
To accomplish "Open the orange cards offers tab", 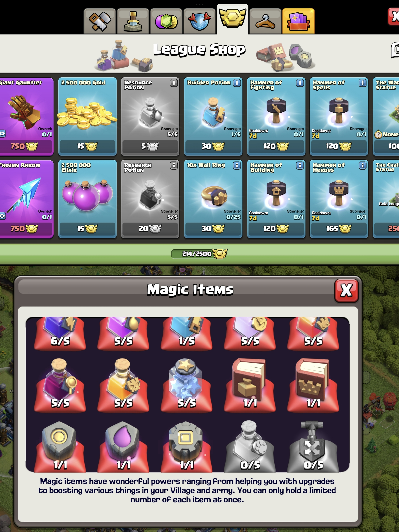I will point(298,21).
